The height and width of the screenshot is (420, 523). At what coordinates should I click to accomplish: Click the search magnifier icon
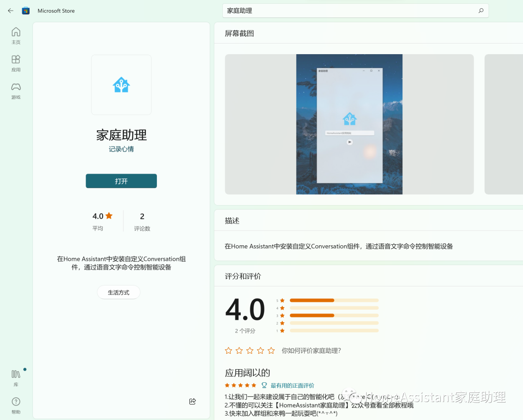481,11
